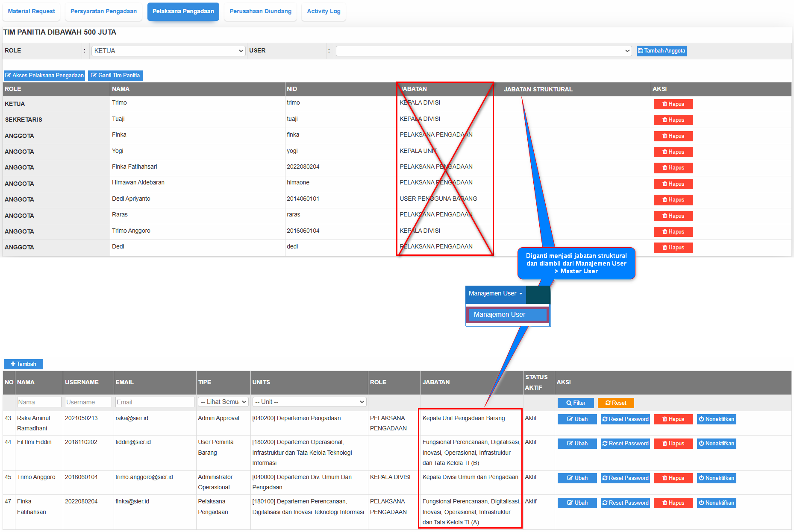Viewport: 794px width, 532px height.
Task: Open the Material Request tab
Action: 31,12
